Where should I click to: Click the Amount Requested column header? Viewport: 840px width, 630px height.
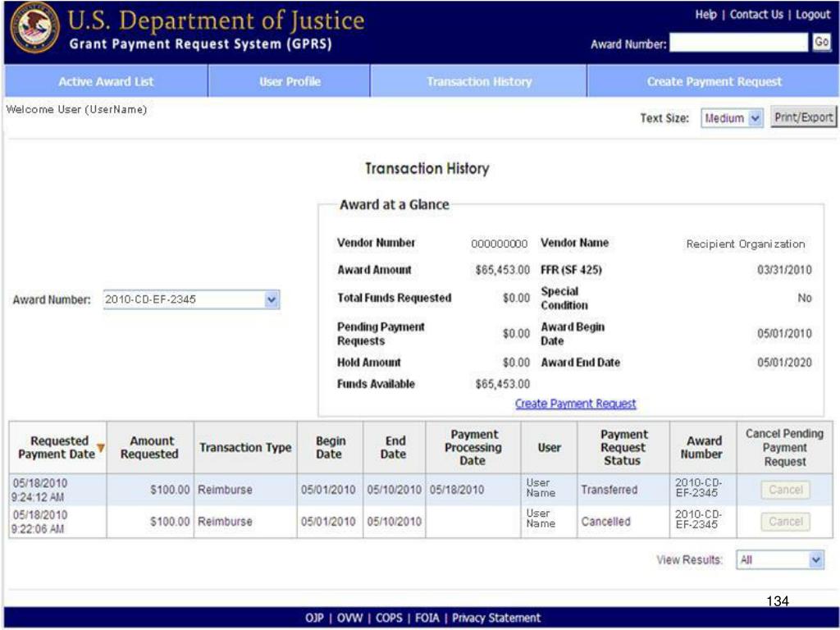(x=150, y=447)
